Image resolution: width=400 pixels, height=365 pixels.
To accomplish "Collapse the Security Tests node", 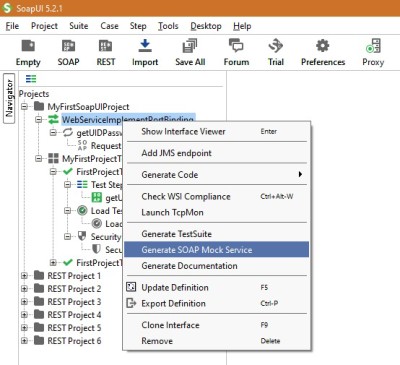I will point(67,237).
